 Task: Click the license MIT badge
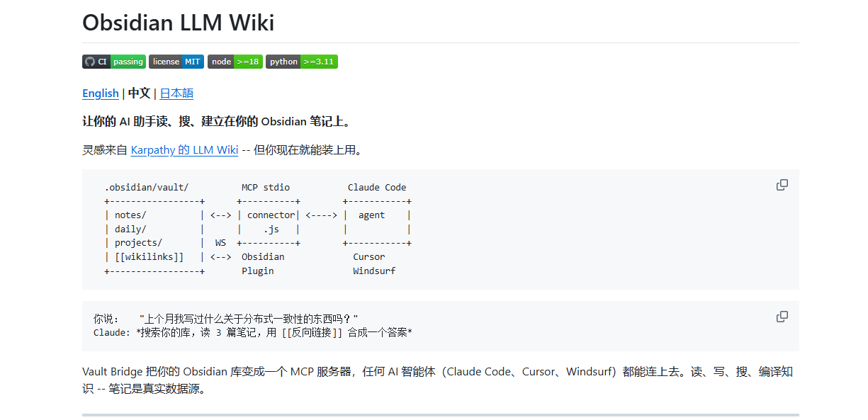click(176, 62)
